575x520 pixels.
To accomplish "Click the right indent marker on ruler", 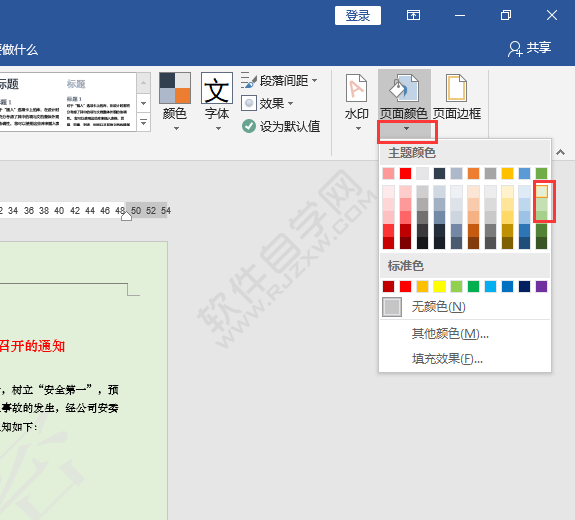I will (126, 216).
